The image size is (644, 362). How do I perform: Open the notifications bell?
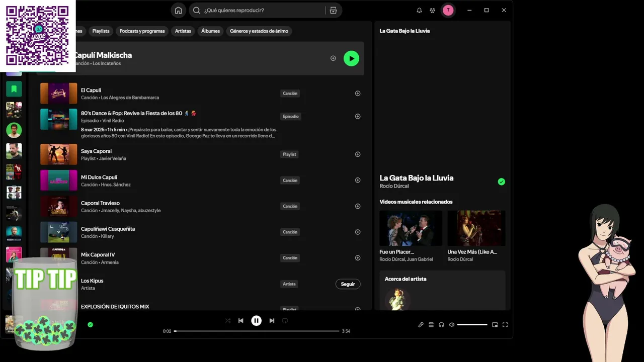click(x=419, y=10)
